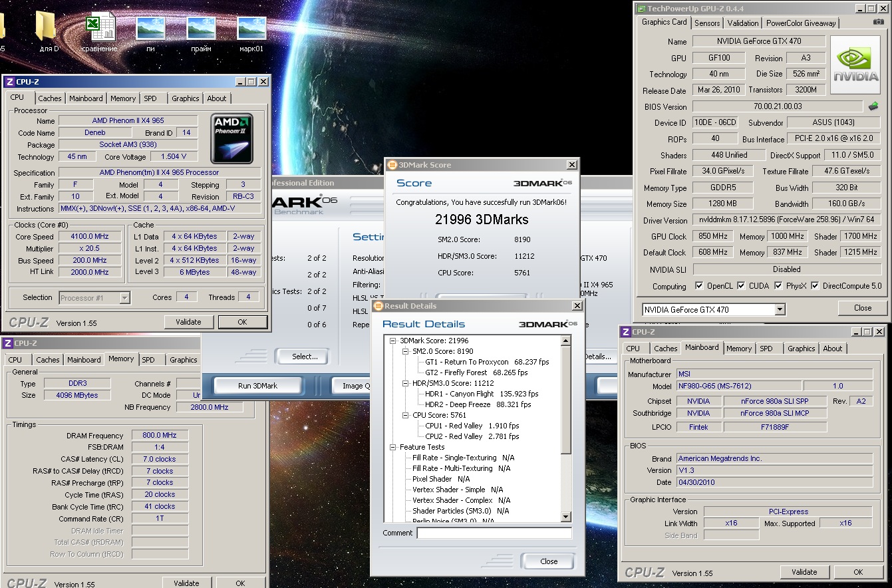Click the 3DMark Score window title icon
Image resolution: width=892 pixels, height=588 pixels.
(392, 165)
